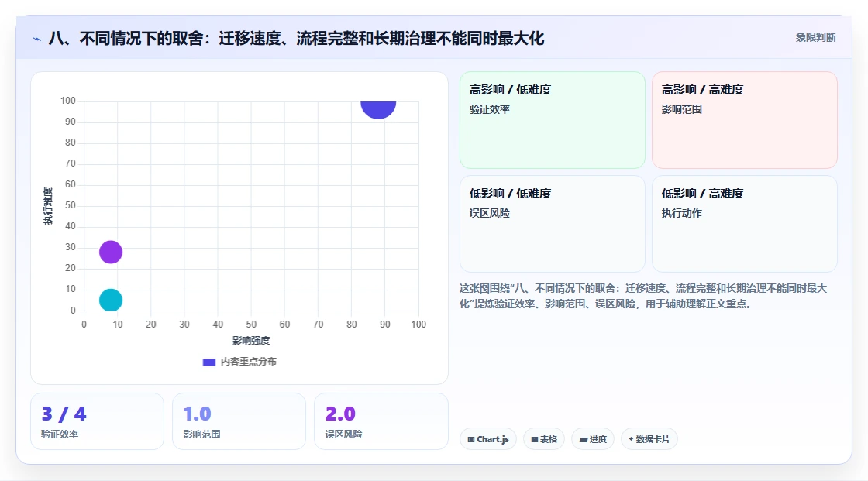Viewport: 868px width, 481px height.
Task: Click the 执行难度 y-axis title
Action: [x=48, y=206]
